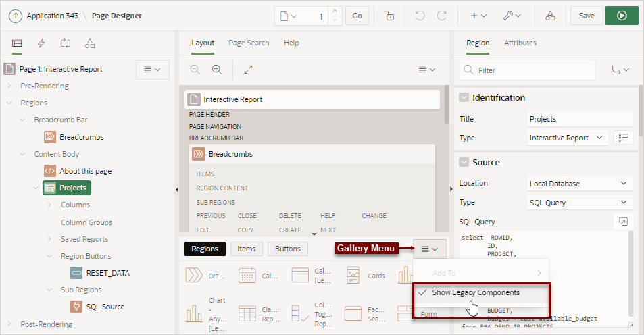Click the Faceted Search gallery icon

click(353, 314)
